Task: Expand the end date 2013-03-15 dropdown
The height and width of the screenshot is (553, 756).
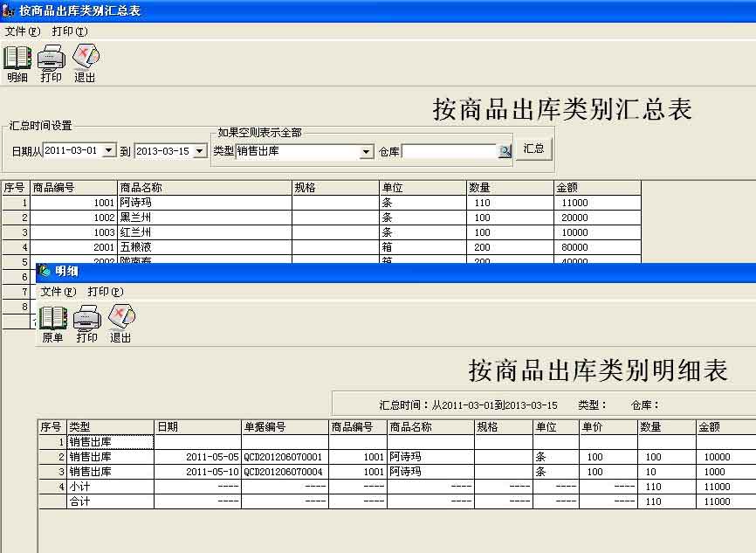Action: (200, 151)
